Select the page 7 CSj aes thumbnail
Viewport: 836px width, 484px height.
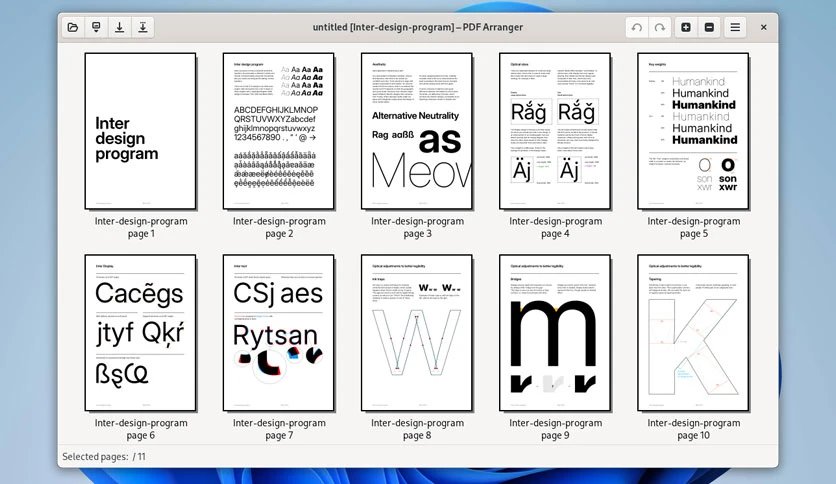(278, 333)
